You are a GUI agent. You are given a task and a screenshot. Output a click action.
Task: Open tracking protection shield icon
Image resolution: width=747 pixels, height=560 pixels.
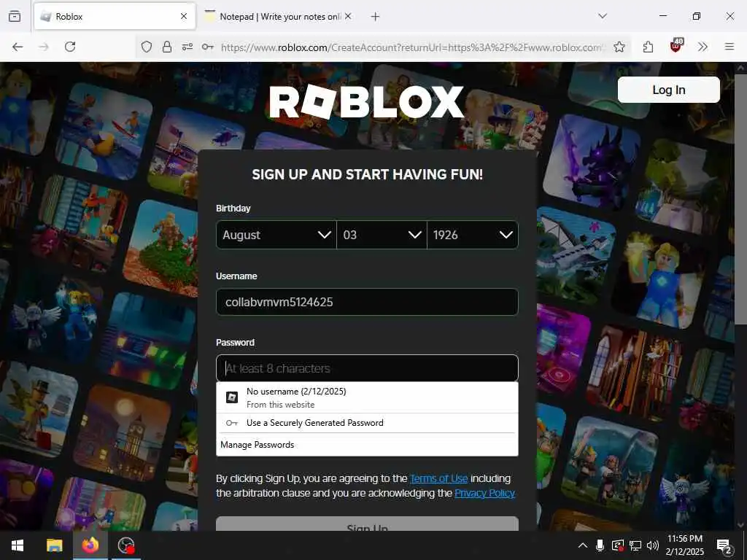[147, 47]
